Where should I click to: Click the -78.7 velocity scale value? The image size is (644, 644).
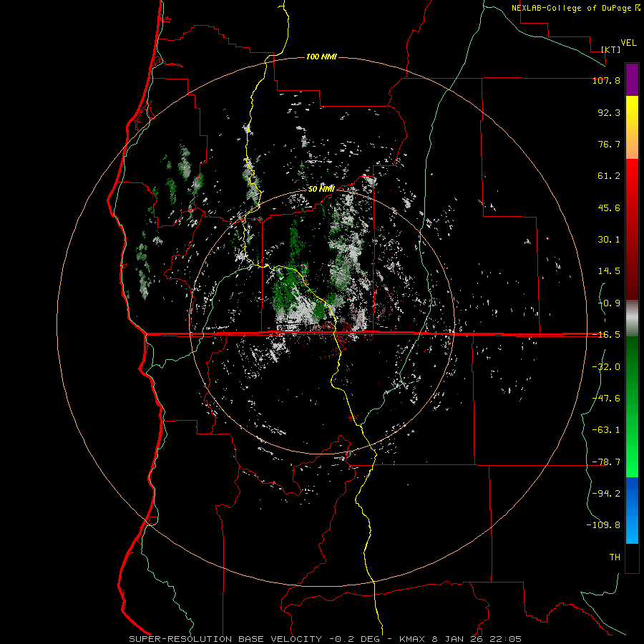606,462
